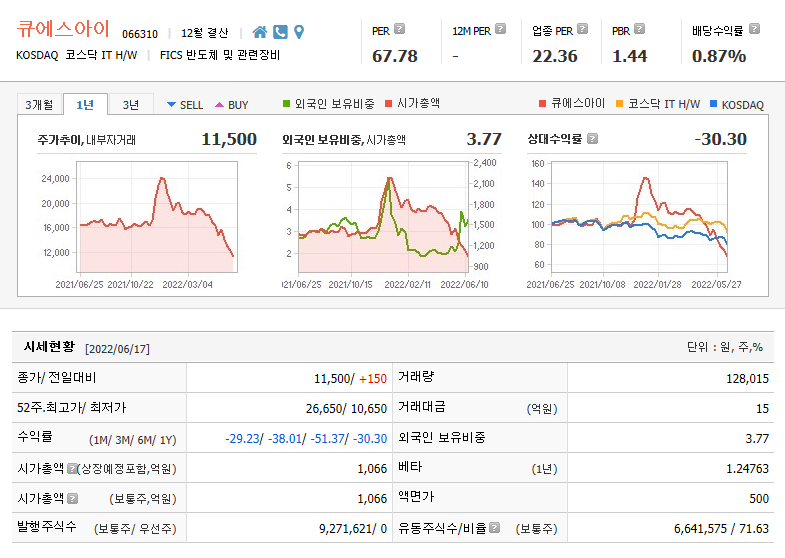Viewport: 785px width, 558px height.
Task: Click the 업종 PER value 22.36
Action: click(x=555, y=56)
